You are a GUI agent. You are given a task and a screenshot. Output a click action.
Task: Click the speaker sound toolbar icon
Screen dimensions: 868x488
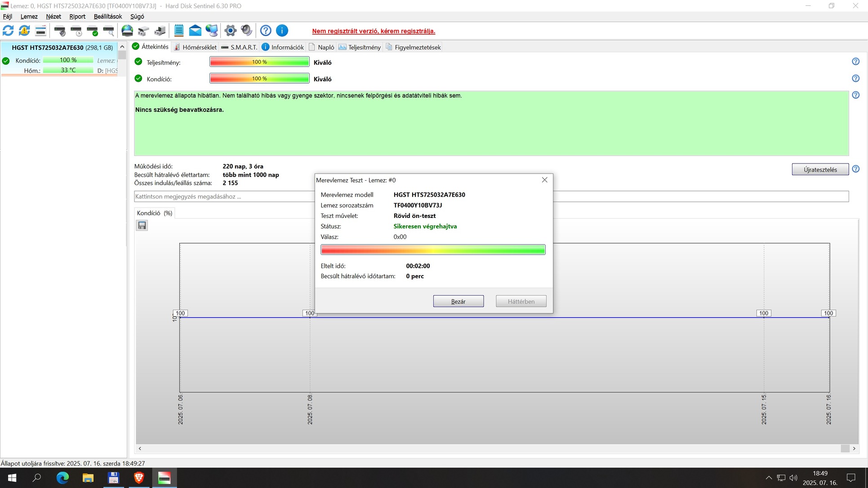click(246, 31)
